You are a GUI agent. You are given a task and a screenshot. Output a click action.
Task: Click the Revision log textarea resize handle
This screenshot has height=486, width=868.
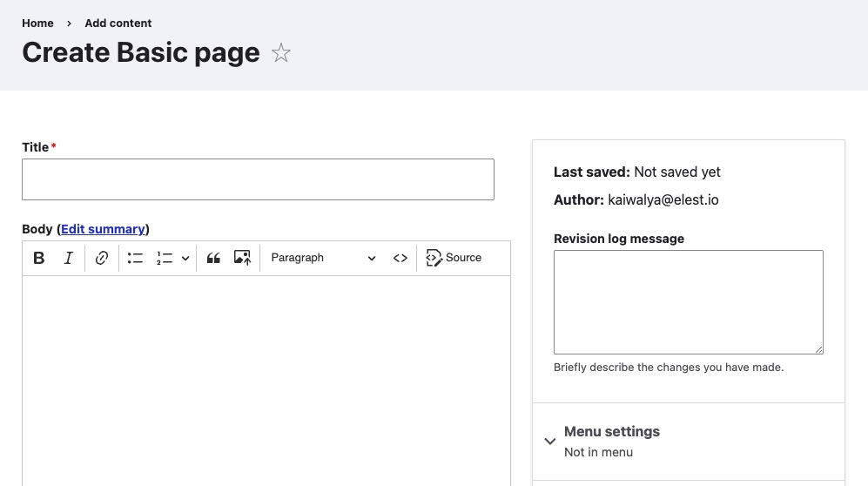click(x=818, y=349)
